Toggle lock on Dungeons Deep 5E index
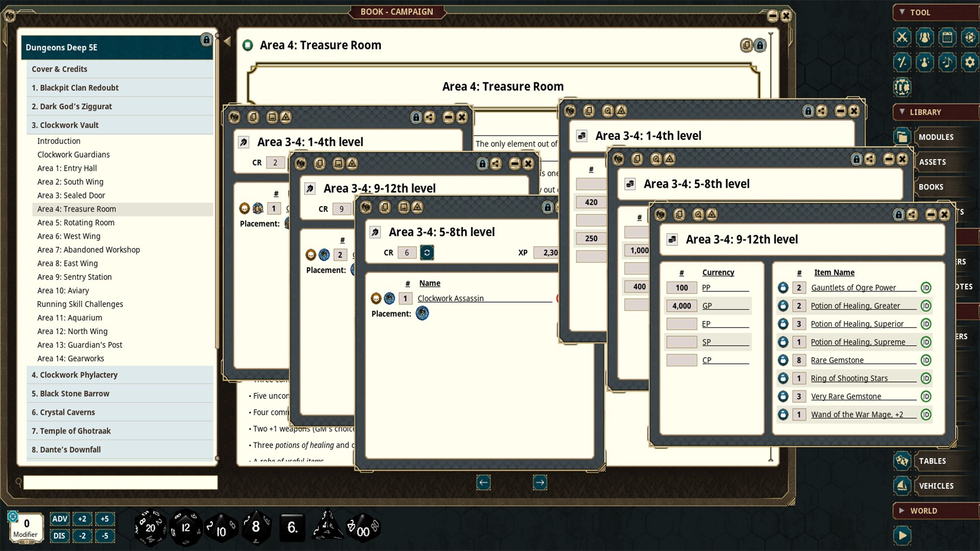The image size is (980, 551). tap(206, 40)
